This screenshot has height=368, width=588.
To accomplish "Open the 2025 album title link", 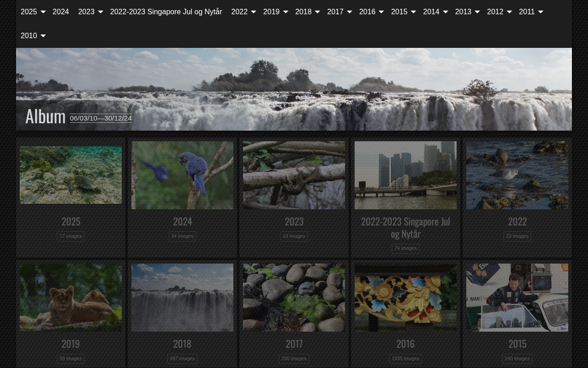I will point(71,221).
